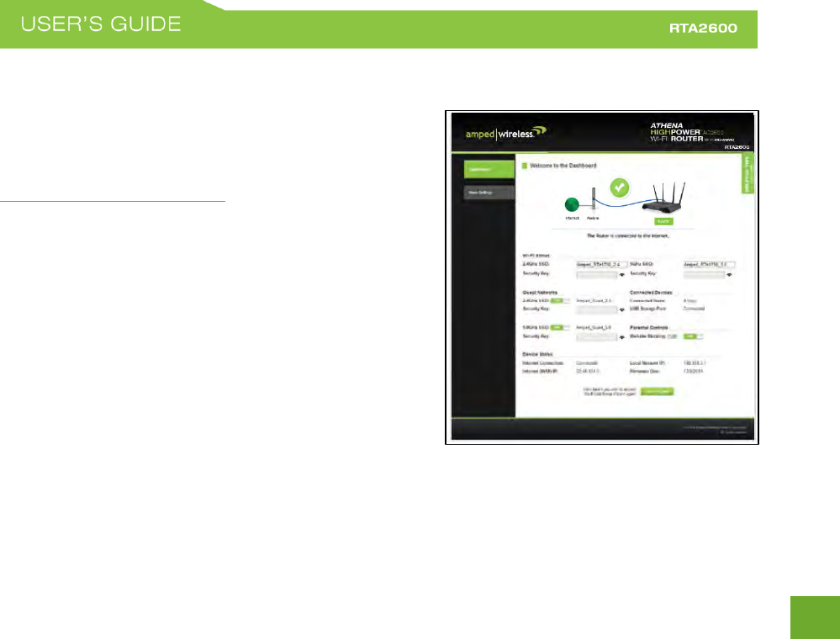Screen dimensions: 840x639
Task: Open the green side tab at right edge
Action: [748, 173]
